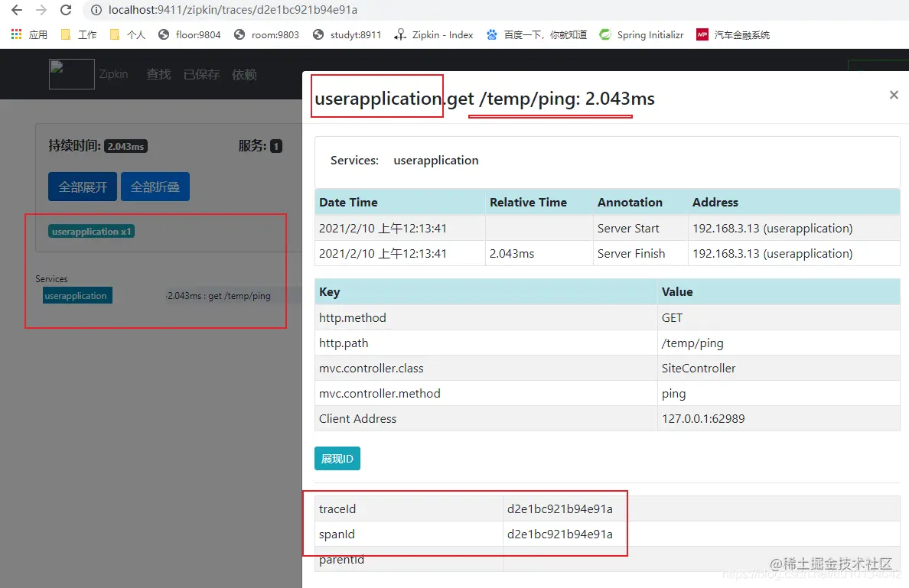Select the Server Finish row address 192.168.3.13
Screen dimensions: 909x588
click(793, 253)
